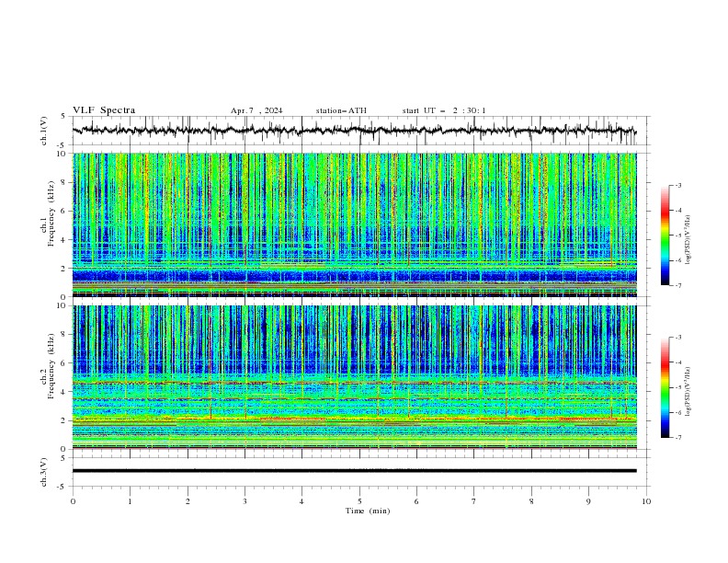This screenshot has height=563, width=728.
Task: Click the time axis tick label '10'
Action: [x=646, y=501]
